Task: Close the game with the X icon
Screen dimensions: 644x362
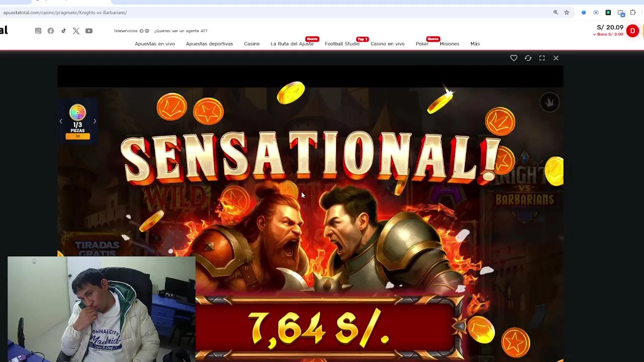Action: 556,58
